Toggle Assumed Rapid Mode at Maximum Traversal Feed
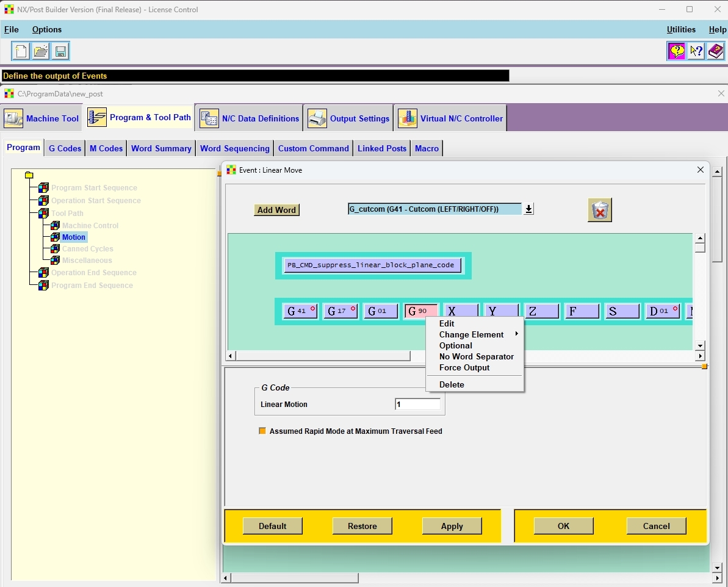The height and width of the screenshot is (587, 728). (x=262, y=431)
